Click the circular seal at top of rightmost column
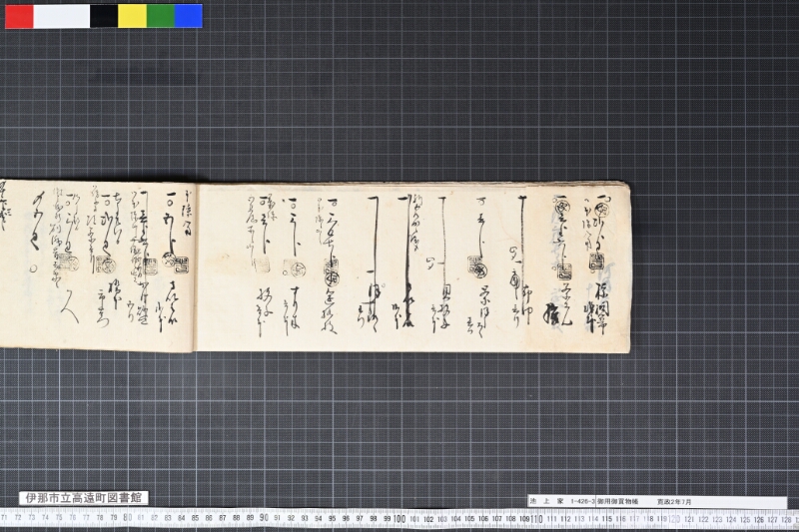Screen dimensions: 799x532 (599, 208)
